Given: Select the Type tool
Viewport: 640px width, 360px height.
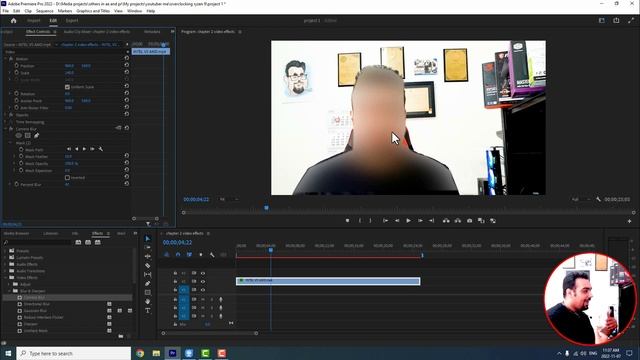Looking at the screenshot, I should (x=148, y=311).
